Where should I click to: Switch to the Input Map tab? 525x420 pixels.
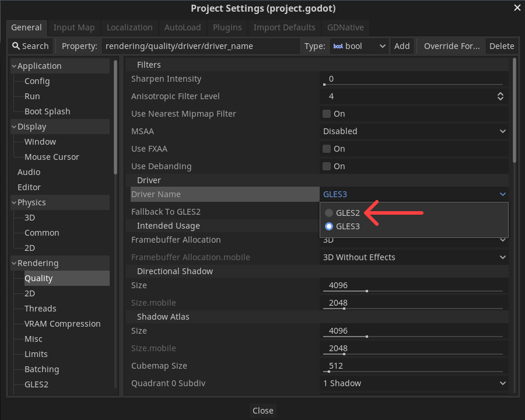point(74,27)
